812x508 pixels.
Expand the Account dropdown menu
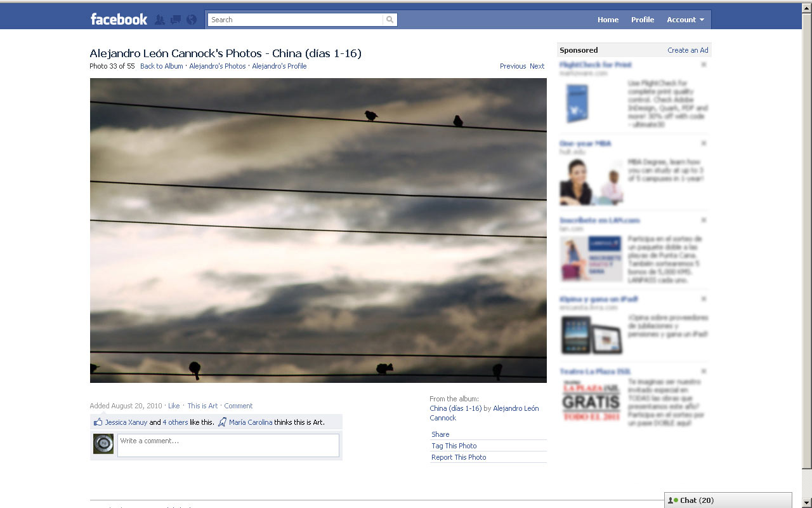[x=685, y=20]
